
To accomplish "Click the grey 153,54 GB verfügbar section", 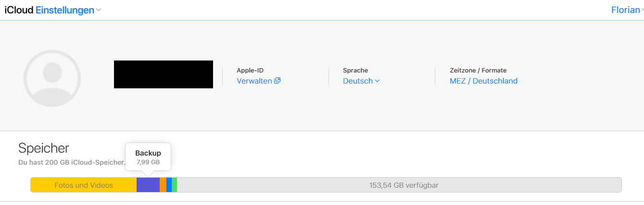I will click(x=399, y=185).
